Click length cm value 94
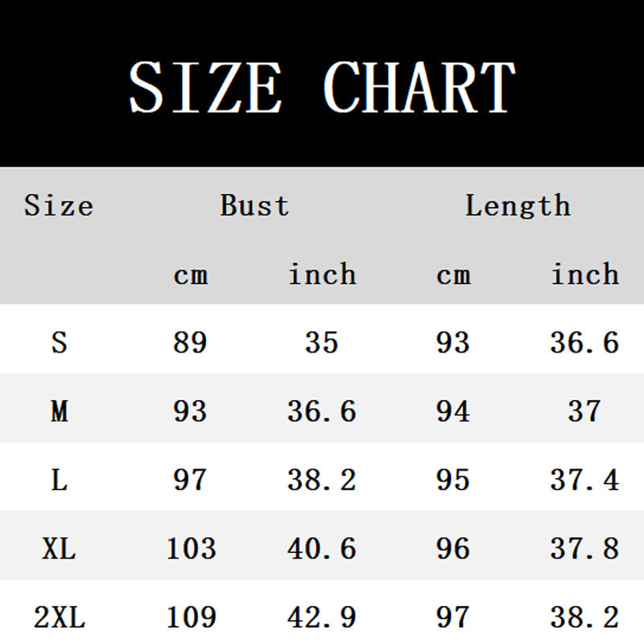The height and width of the screenshot is (644, 644). click(452, 411)
